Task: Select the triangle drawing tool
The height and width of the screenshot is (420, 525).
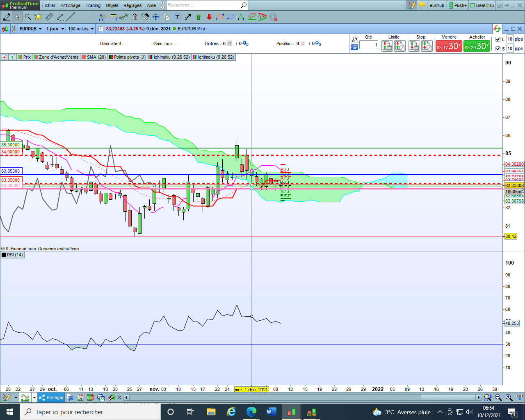Action: 241,17
